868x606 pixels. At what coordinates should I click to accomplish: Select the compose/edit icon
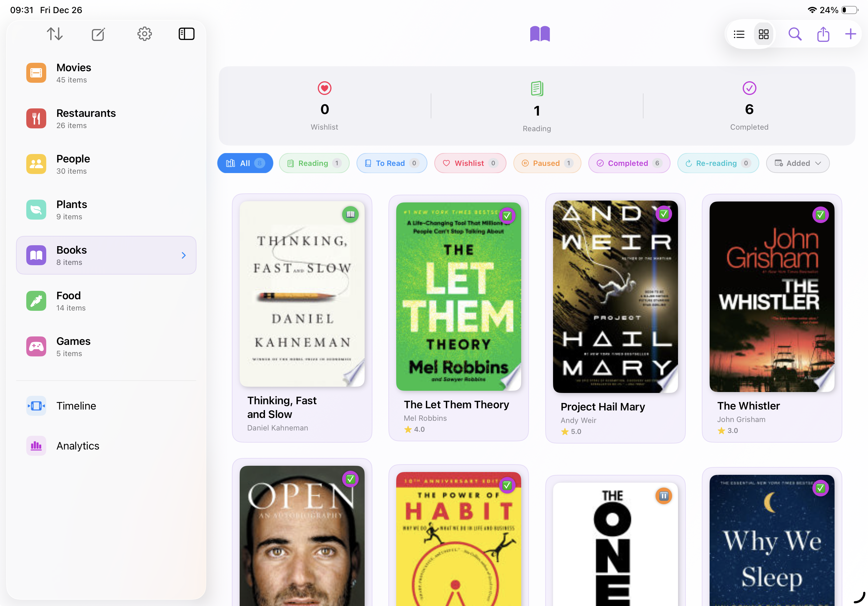(x=98, y=34)
